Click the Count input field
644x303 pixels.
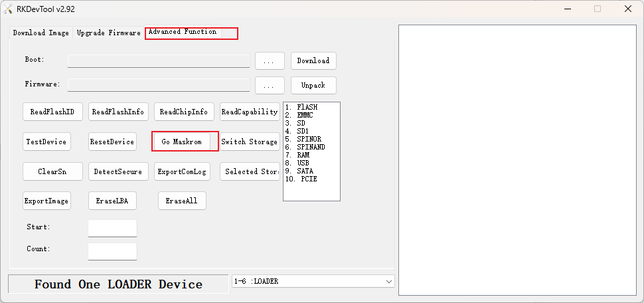pos(112,251)
